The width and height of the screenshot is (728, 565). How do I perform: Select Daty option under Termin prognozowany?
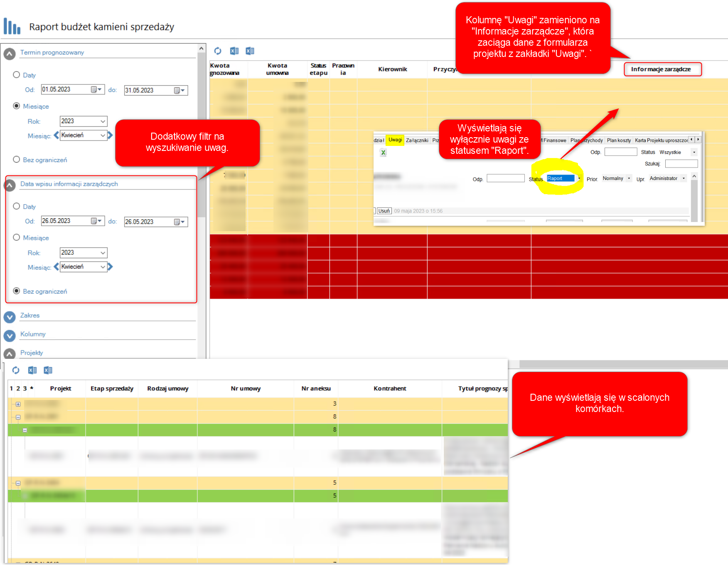tap(17, 75)
